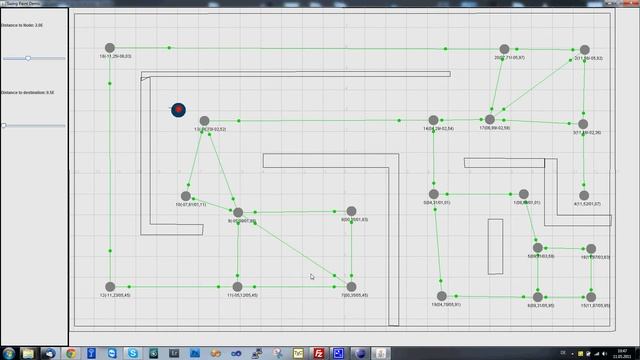Select graph node 7
640x360 pixels.
pos(351,287)
